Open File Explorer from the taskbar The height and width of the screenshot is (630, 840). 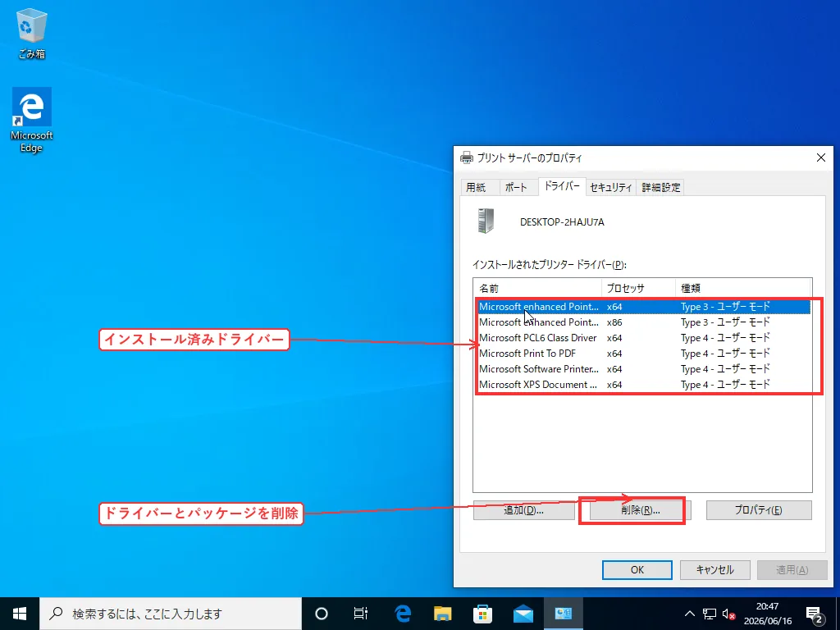coord(442,614)
